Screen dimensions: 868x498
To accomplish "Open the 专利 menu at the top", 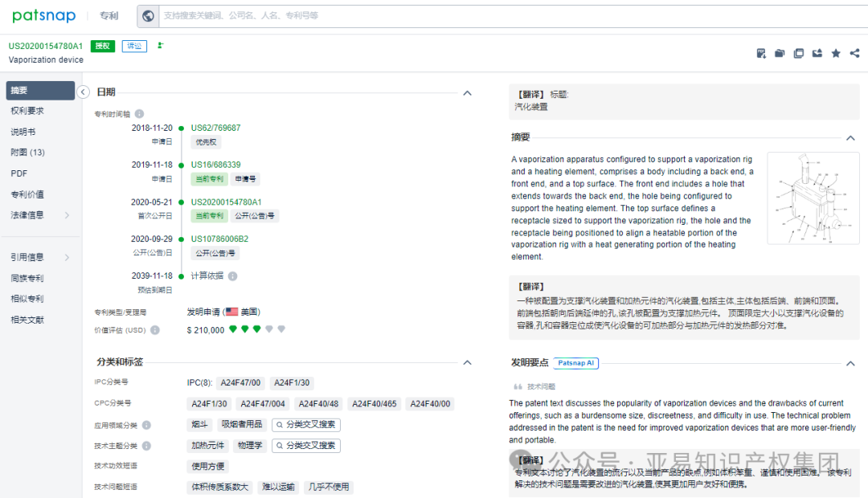I will (108, 14).
